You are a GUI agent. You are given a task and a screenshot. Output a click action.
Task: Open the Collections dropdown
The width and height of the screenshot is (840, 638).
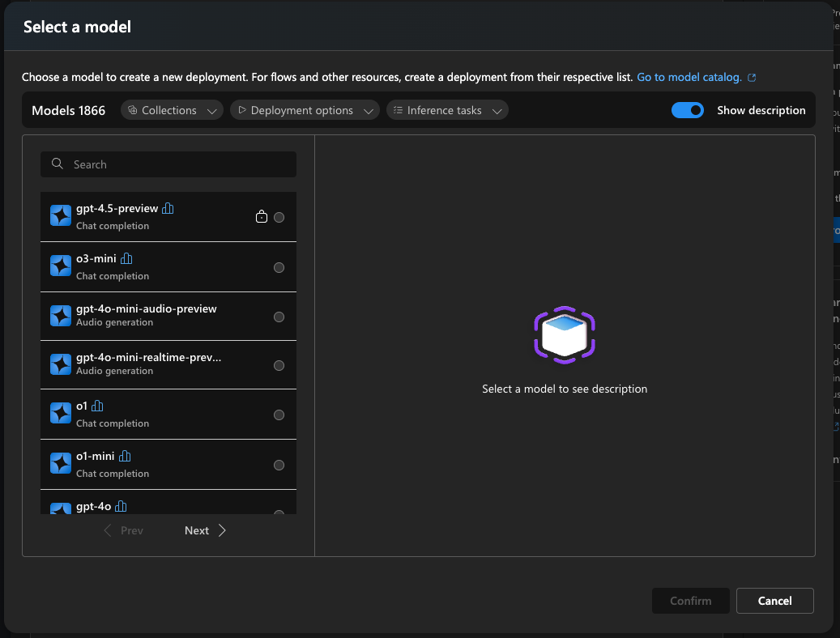tap(172, 110)
